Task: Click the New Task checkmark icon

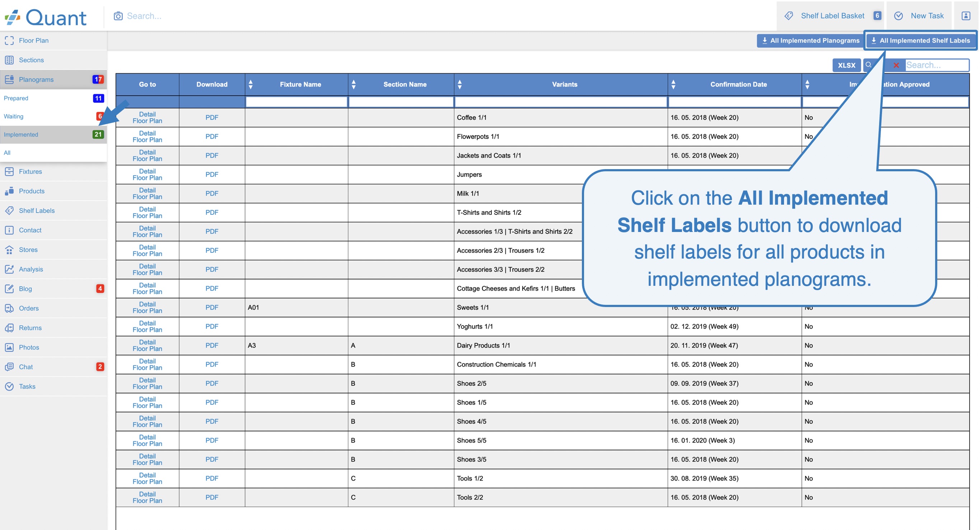Action: point(899,15)
